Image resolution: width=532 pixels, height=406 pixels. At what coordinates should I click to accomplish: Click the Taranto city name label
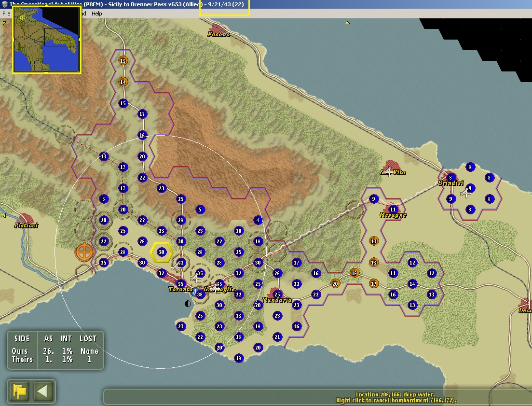click(x=180, y=289)
